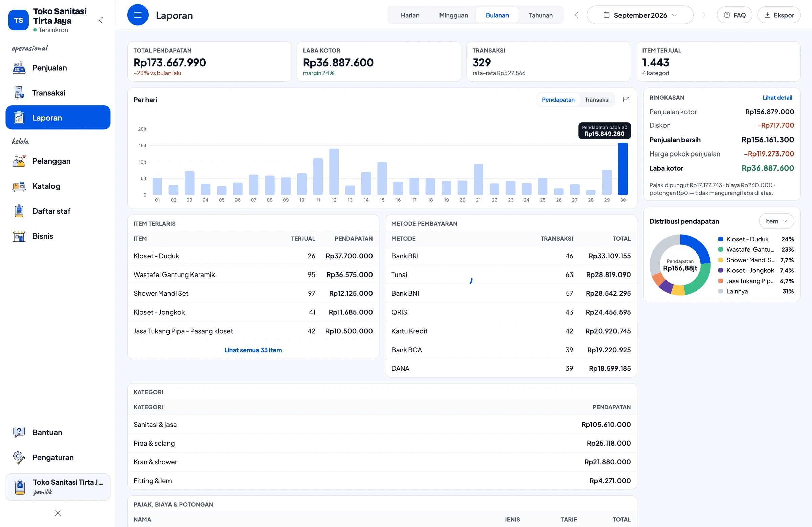
Task: Open Pengaturan settings
Action: [58, 457]
